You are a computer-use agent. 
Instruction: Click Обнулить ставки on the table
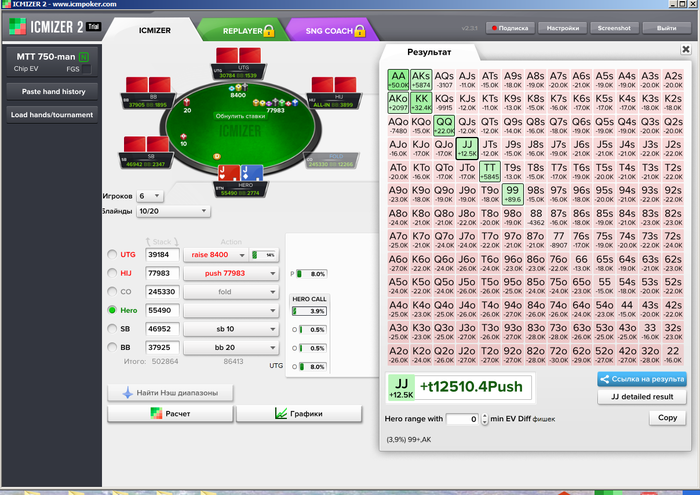point(241,116)
